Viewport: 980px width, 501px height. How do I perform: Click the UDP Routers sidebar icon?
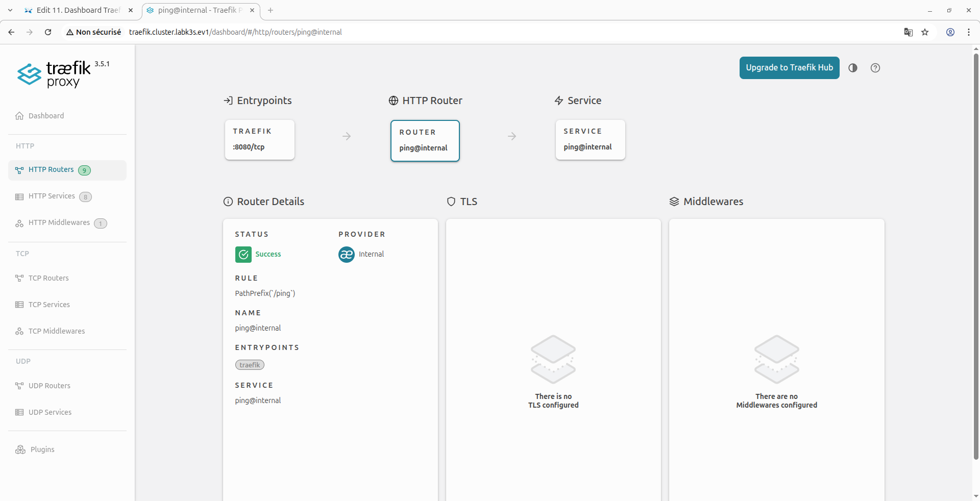(19, 386)
